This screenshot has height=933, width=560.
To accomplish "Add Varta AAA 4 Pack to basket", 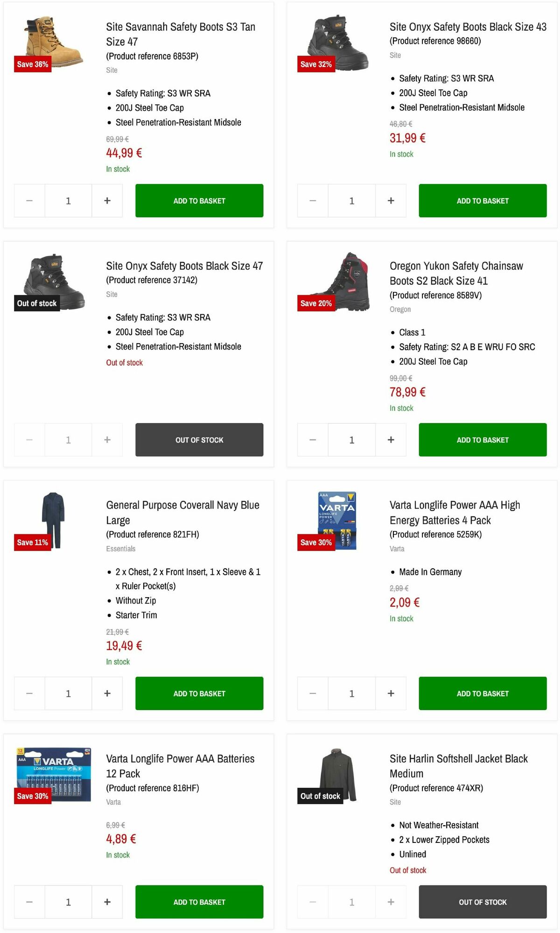I will [x=482, y=693].
